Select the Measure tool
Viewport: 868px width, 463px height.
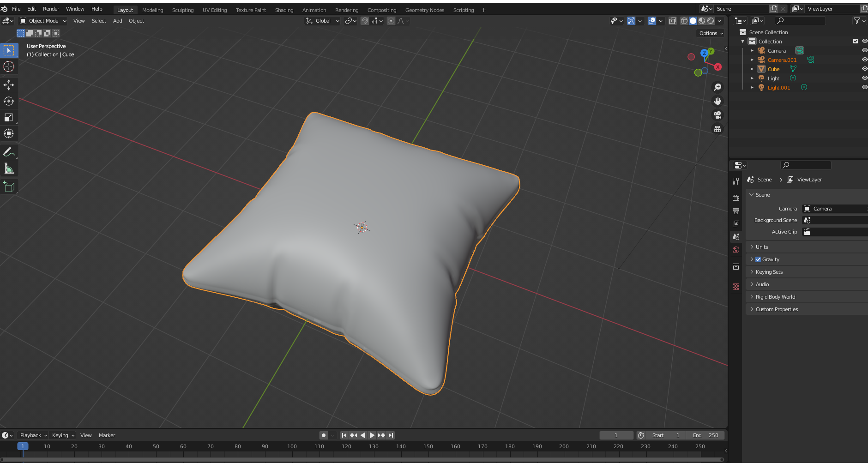[9, 168]
